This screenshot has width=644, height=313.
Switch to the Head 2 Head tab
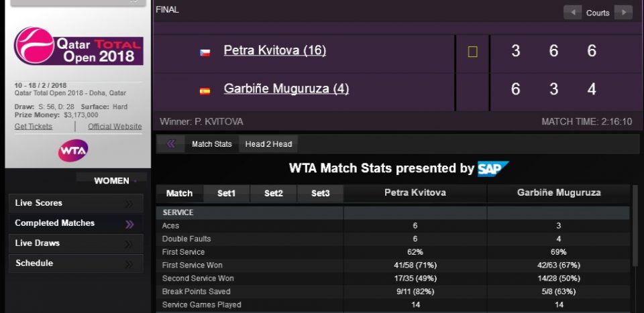(x=268, y=144)
